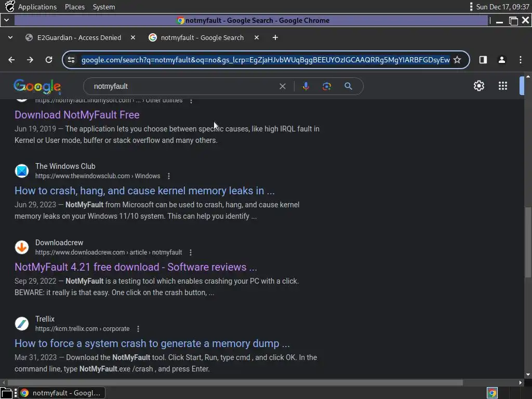This screenshot has height=399, width=532.
Task: Click the Trellix favicon
Action: (22, 323)
